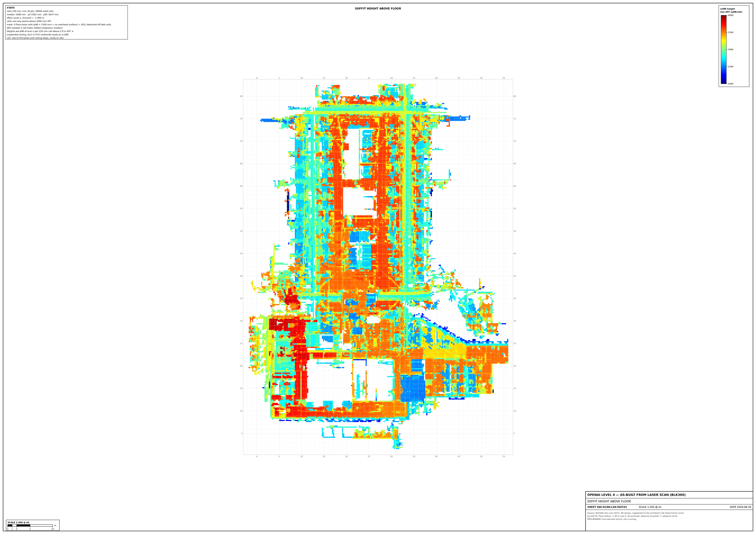Click the dark red top of the colorbar
The image size is (756, 534).
point(724,17)
